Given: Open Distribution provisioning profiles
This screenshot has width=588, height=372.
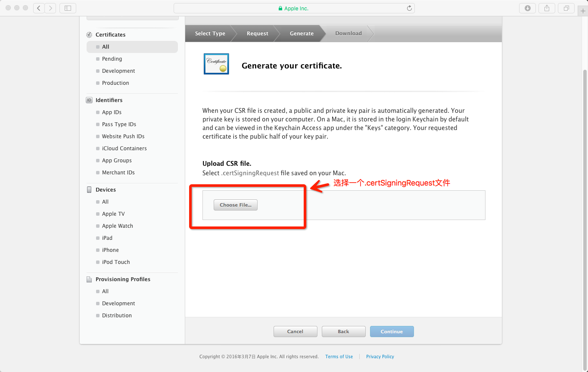Looking at the screenshot, I should click(x=117, y=316).
